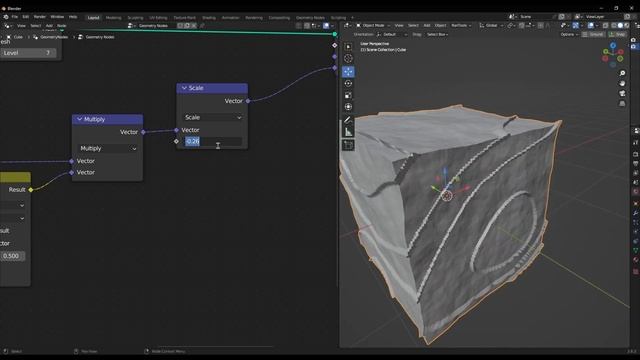Click the 3D viewport editor type icon
Image resolution: width=640 pixels, height=360 pixels.
coord(347,25)
